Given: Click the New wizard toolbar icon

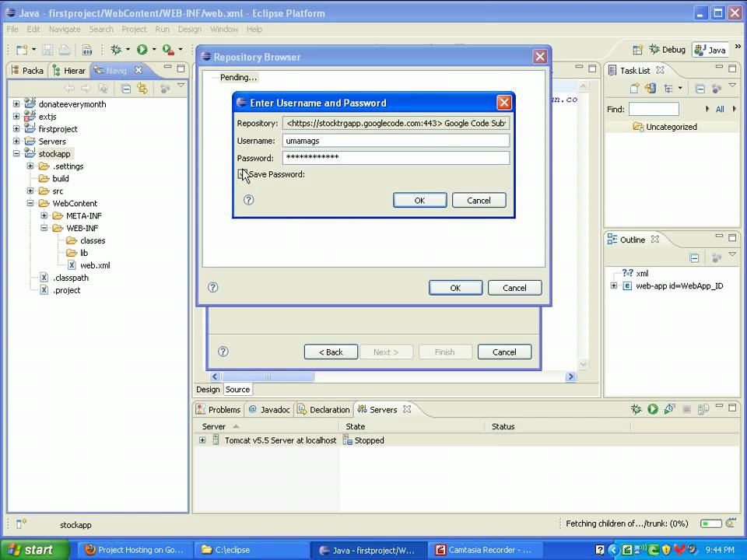Looking at the screenshot, I should 22,50.
